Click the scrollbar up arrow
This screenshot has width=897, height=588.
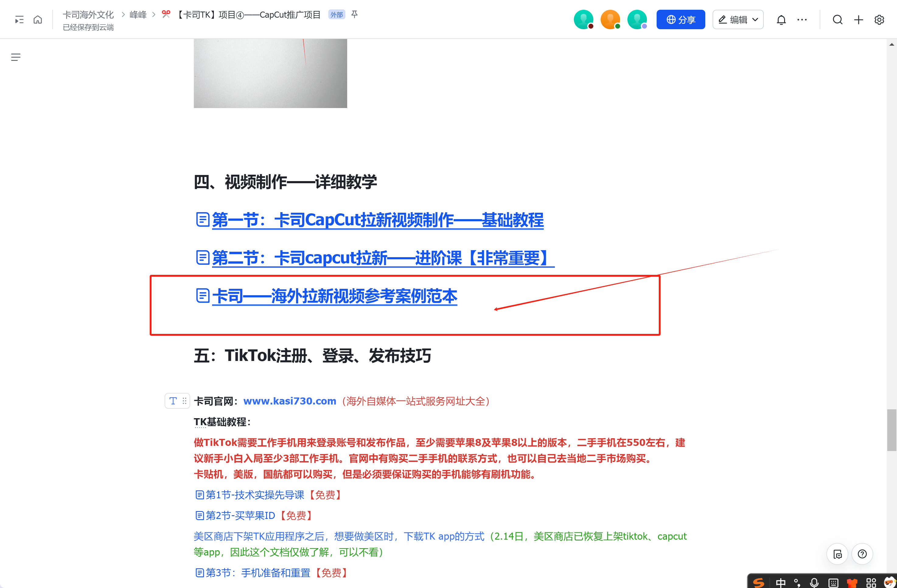point(892,44)
